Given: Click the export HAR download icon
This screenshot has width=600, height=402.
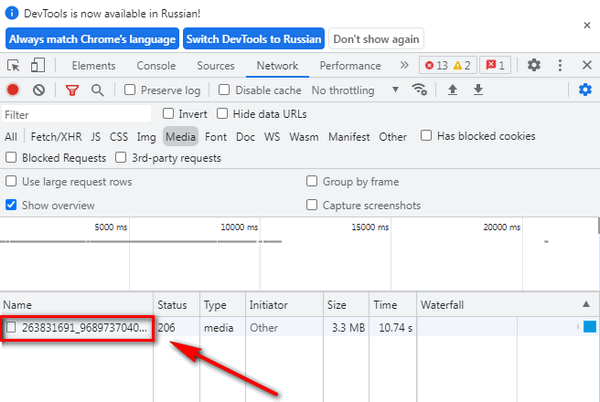Looking at the screenshot, I should (478, 90).
